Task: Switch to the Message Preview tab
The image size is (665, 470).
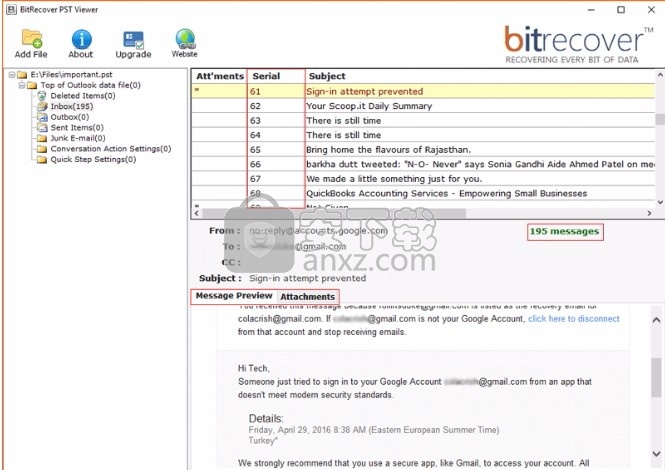Action: click(x=234, y=296)
